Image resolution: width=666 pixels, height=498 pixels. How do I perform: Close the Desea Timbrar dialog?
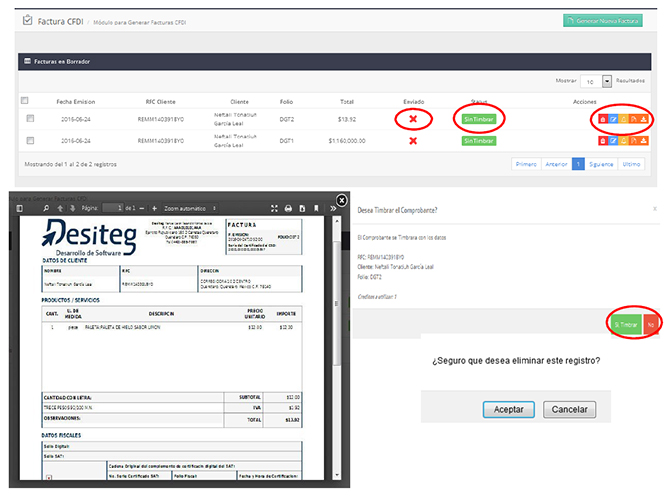(655, 208)
